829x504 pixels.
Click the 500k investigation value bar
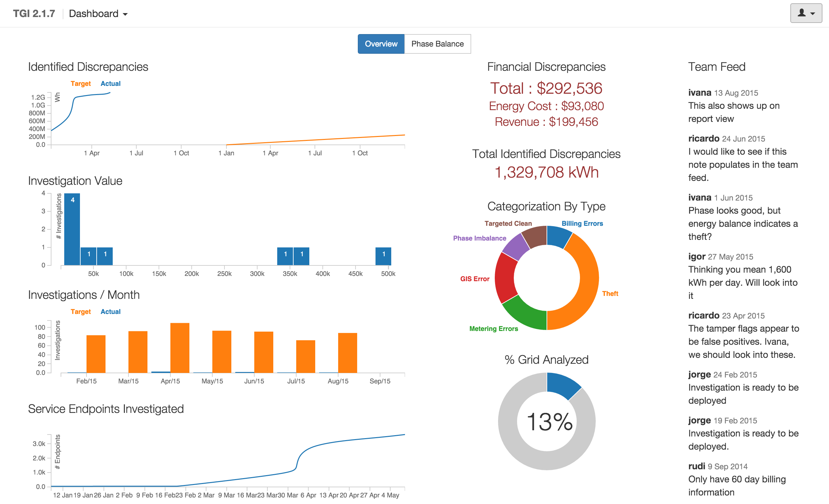383,256
